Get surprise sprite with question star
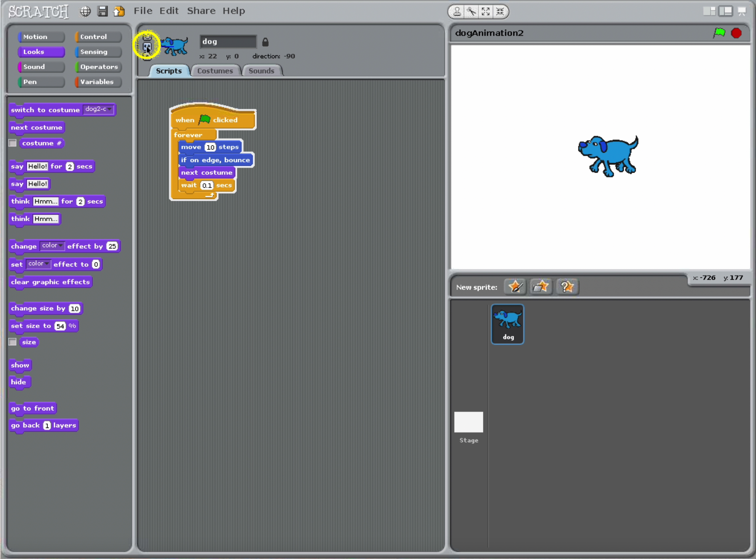756x559 pixels. [x=567, y=287]
